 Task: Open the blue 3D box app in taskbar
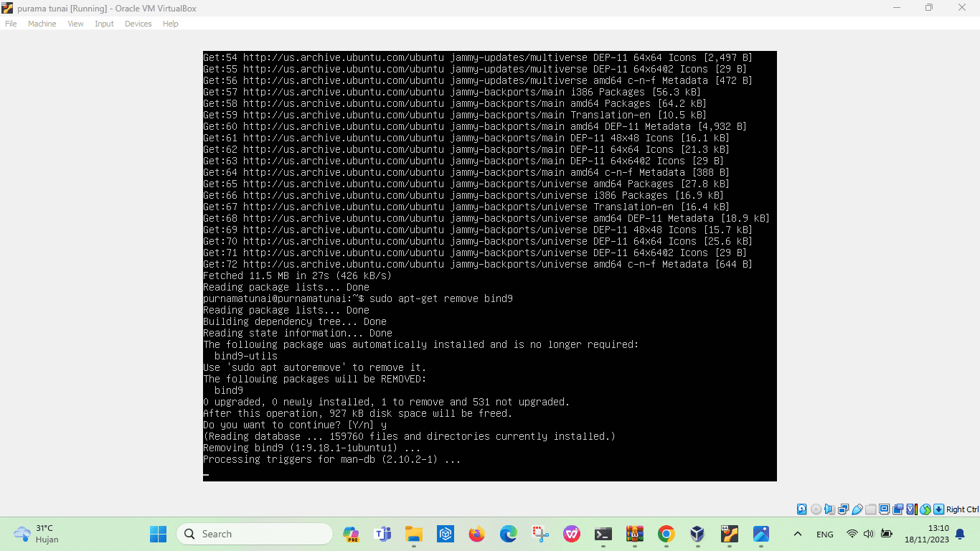click(446, 534)
